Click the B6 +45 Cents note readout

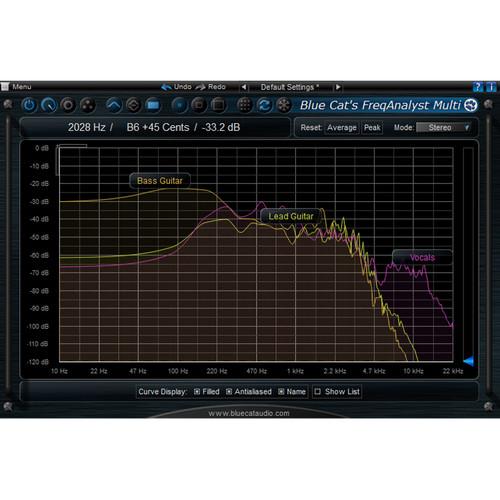[x=158, y=127]
